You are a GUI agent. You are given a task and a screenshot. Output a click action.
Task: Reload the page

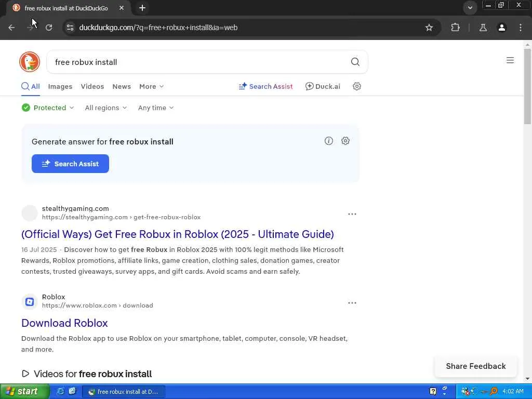click(x=49, y=28)
